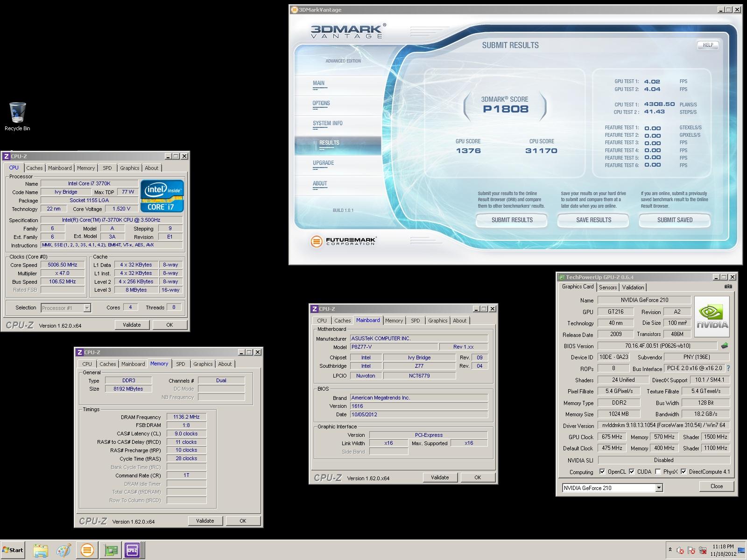Click the Futuremark Corporation logo
Image resolution: width=747 pixels, height=560 pixels.
344,241
